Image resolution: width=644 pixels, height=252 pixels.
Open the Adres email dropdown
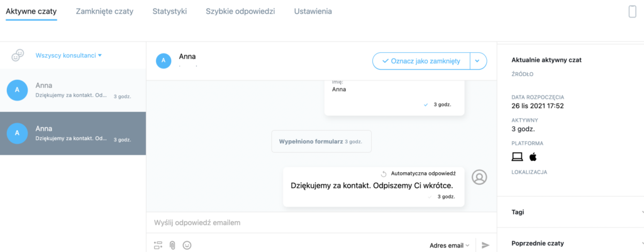click(449, 246)
